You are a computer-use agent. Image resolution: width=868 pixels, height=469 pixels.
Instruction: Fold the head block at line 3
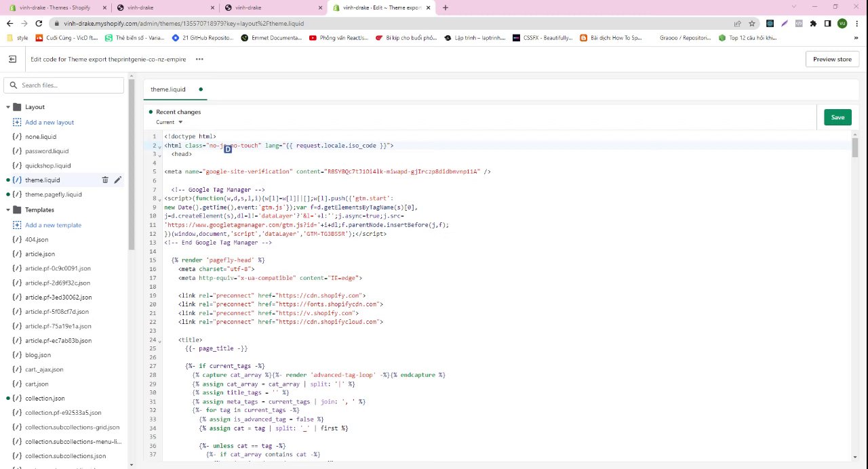click(159, 155)
